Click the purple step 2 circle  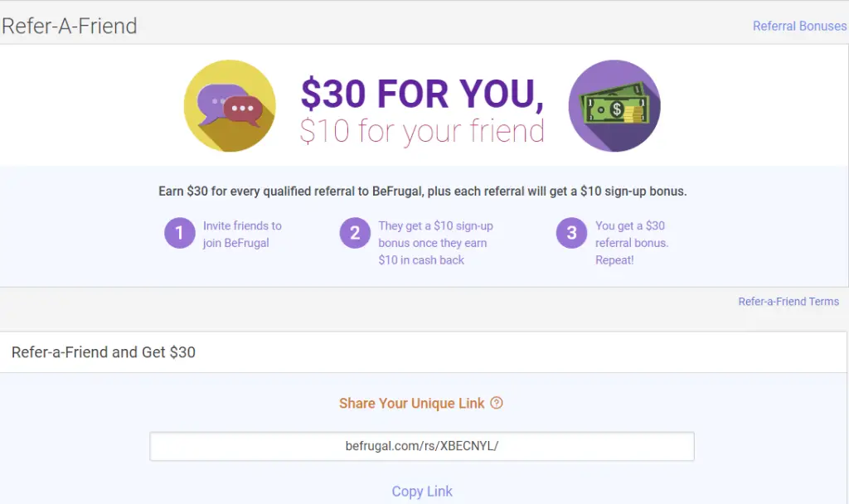click(x=355, y=233)
